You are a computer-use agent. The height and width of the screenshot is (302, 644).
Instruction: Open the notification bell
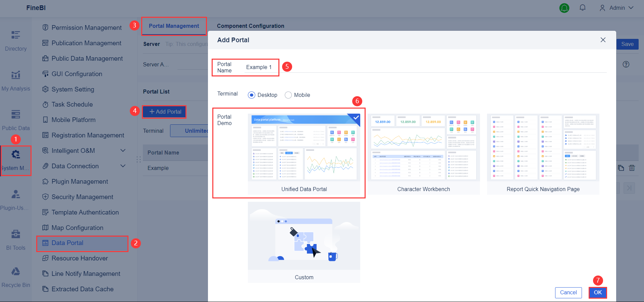point(583,7)
